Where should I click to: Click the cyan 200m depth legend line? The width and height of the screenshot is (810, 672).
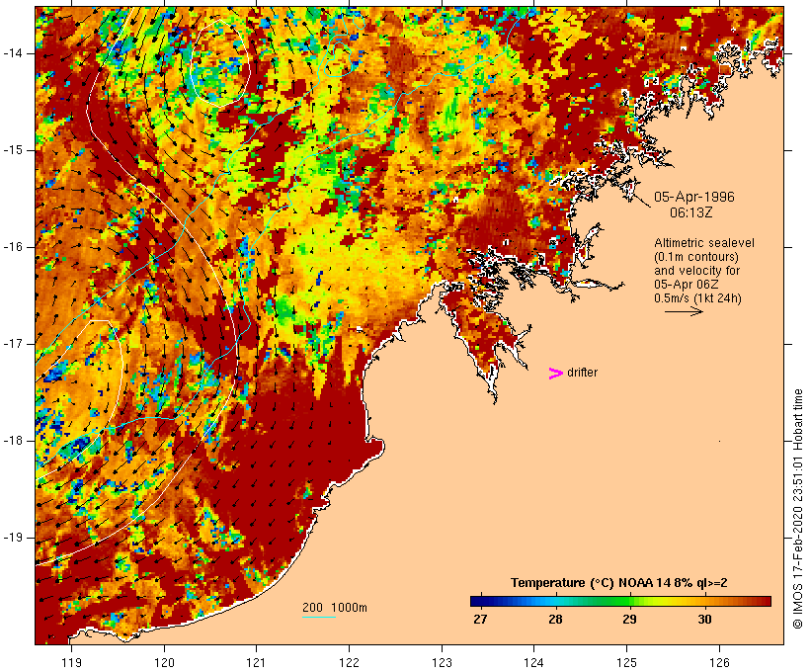[x=319, y=617]
